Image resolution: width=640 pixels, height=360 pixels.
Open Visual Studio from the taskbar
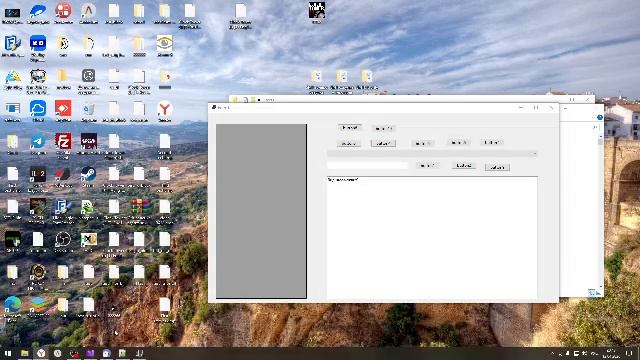click(90, 353)
